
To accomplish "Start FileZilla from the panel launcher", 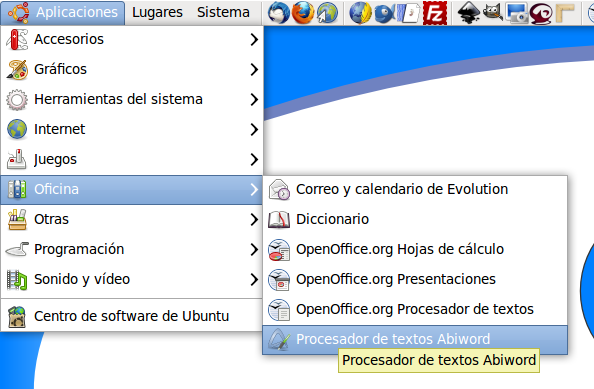I will tap(435, 13).
